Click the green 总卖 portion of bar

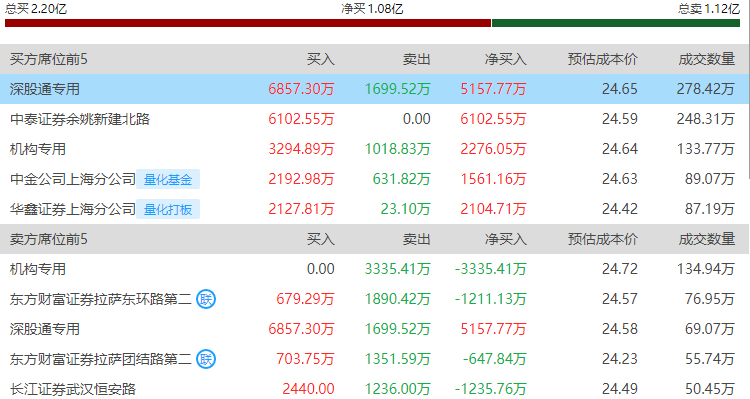(616, 23)
